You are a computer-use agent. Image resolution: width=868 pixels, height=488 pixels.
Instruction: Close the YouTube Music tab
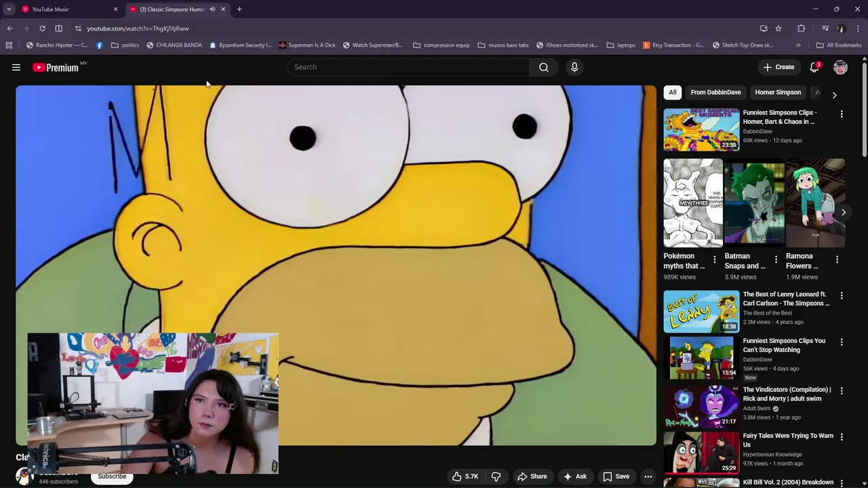pos(115,9)
